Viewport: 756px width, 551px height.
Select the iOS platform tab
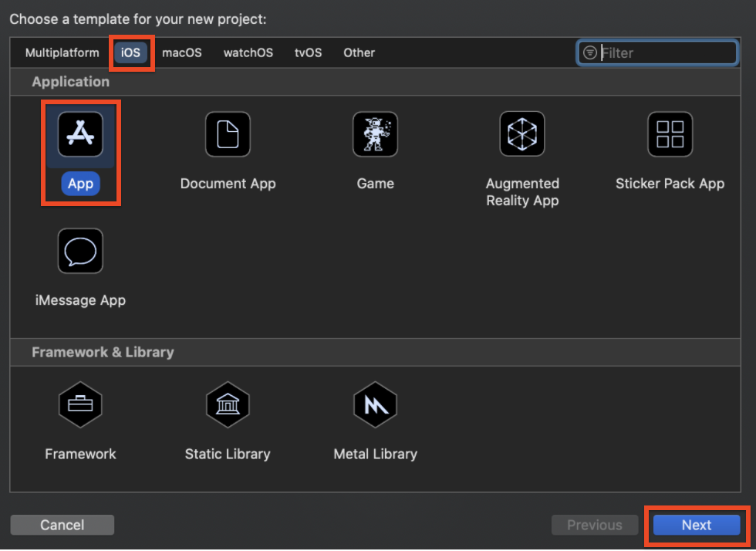tap(131, 53)
